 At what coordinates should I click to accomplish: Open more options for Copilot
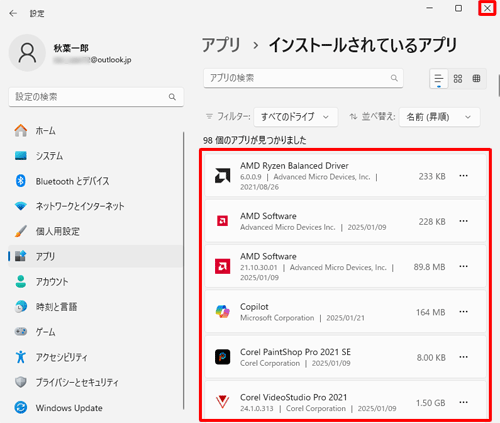(463, 312)
